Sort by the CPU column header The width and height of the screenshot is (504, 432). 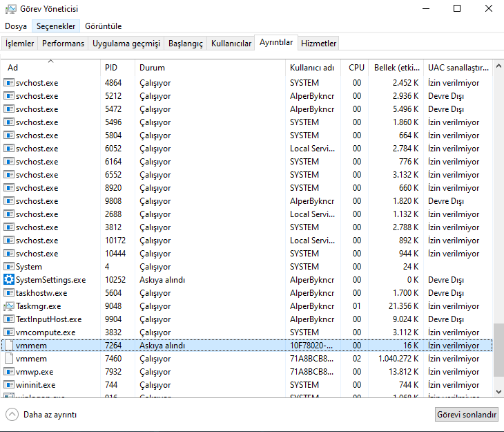355,68
